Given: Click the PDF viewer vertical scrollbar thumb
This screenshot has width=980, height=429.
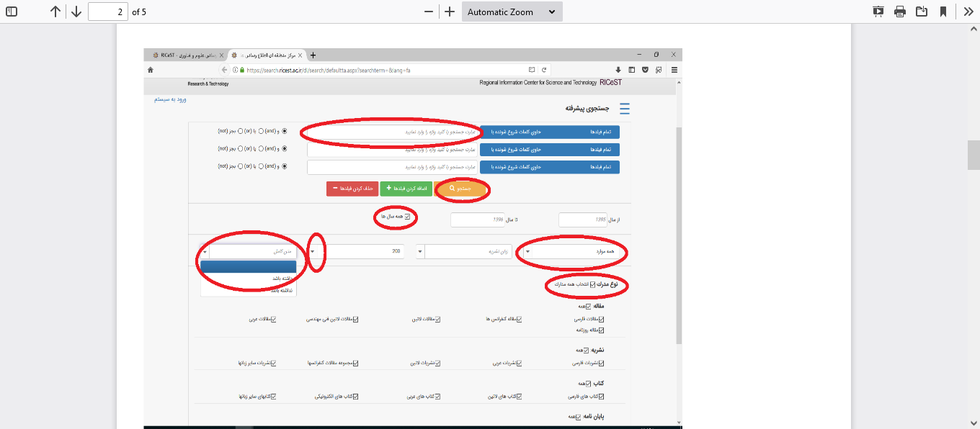Looking at the screenshot, I should (x=974, y=154).
